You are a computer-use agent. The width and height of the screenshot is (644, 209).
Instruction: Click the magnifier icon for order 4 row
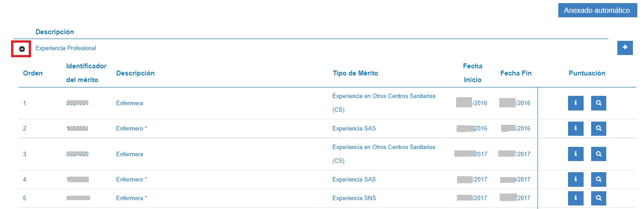[x=599, y=179]
